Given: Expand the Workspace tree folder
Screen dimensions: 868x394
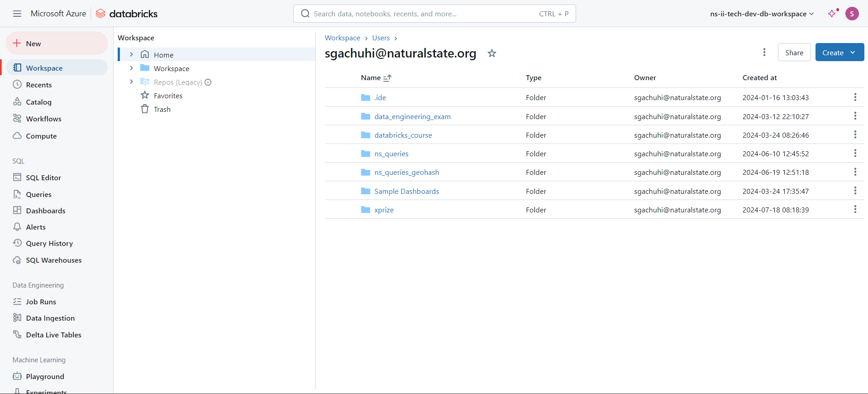Looking at the screenshot, I should [131, 68].
